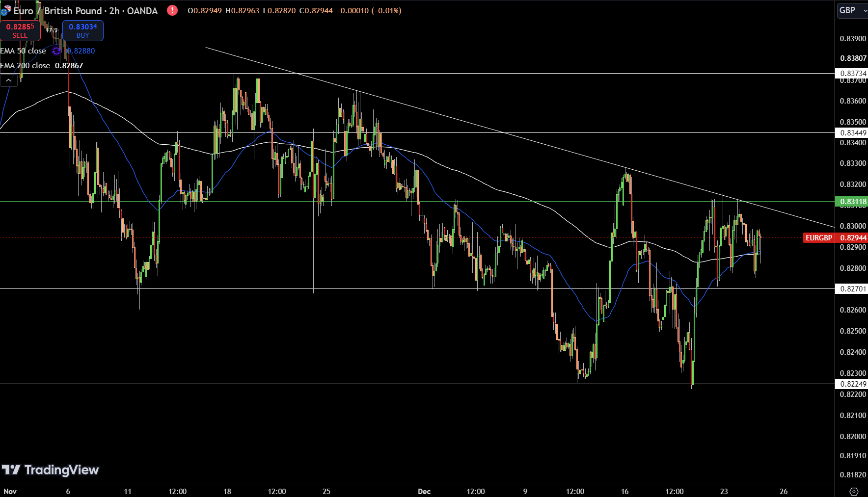
Task: Click the BUY 0.83034 button
Action: (x=83, y=31)
